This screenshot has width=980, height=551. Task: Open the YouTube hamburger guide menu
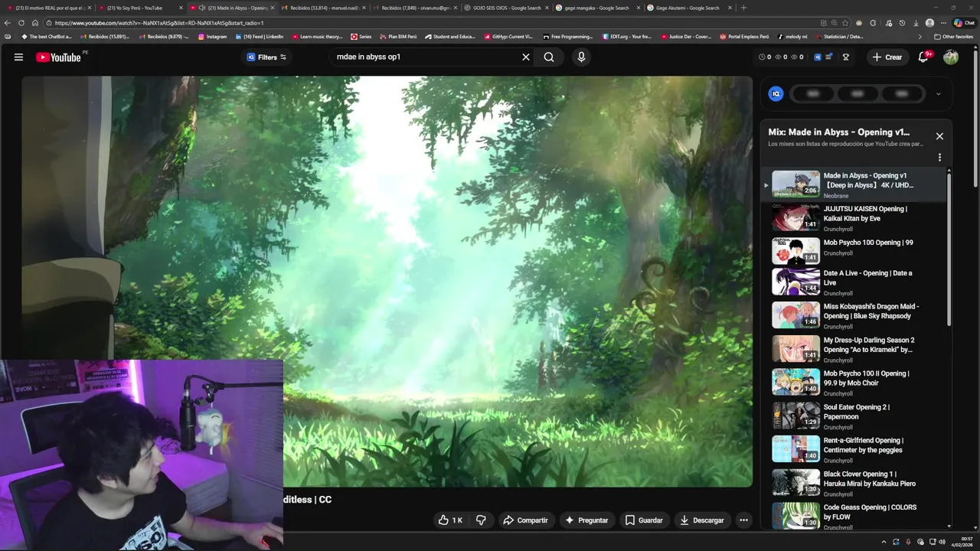click(x=18, y=57)
